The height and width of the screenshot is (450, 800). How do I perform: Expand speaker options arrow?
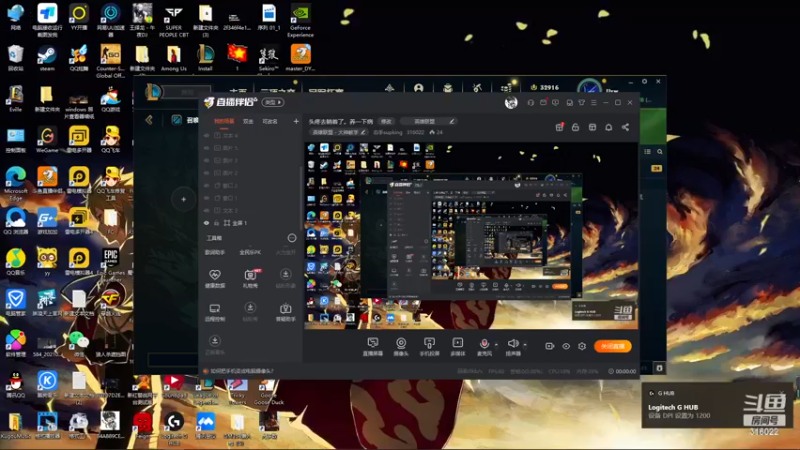tap(525, 344)
